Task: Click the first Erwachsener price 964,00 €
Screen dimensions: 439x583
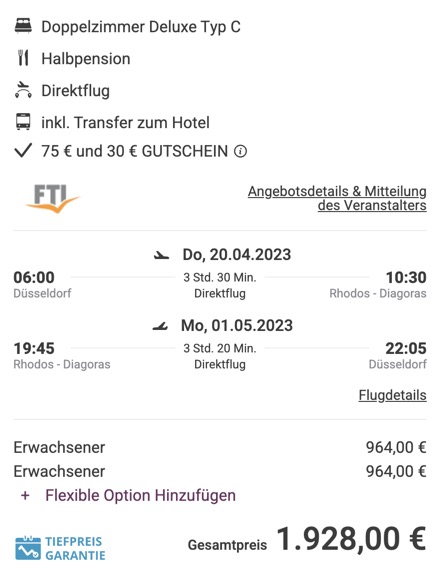Action: [396, 447]
